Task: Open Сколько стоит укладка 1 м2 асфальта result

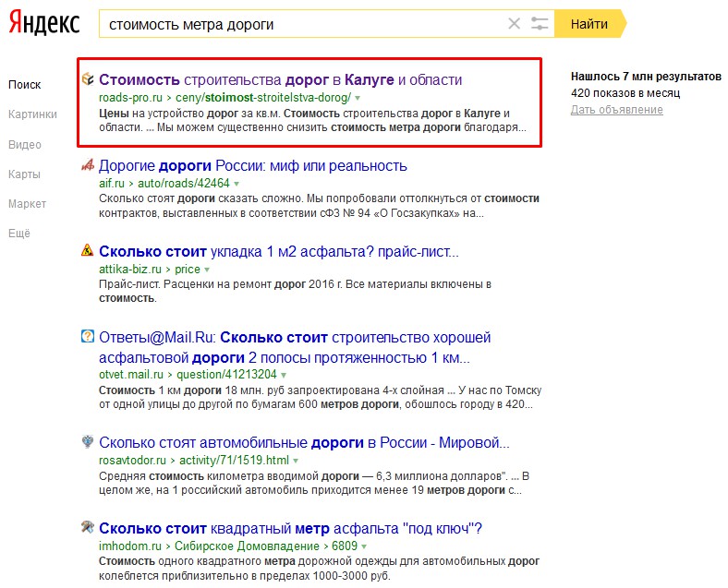Action: tap(279, 251)
